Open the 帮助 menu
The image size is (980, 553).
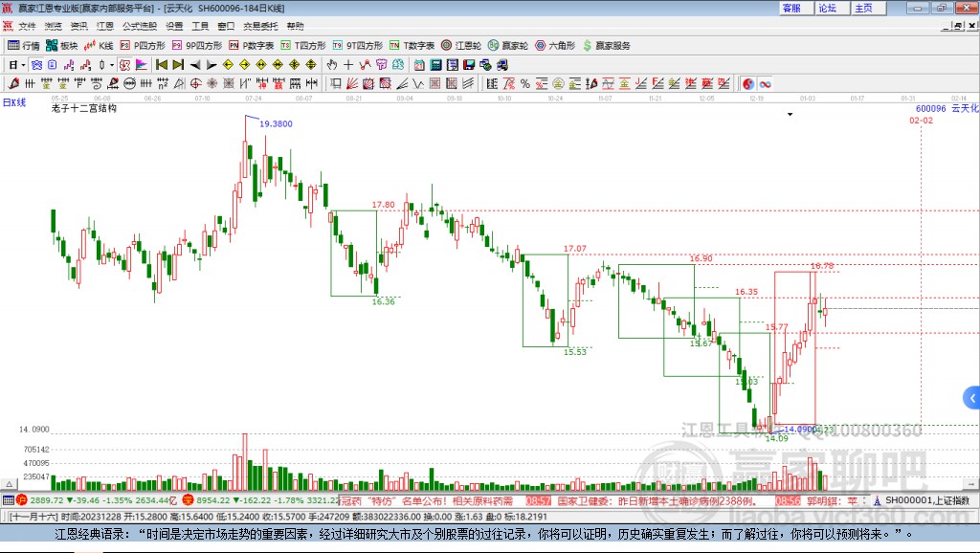coord(295,26)
